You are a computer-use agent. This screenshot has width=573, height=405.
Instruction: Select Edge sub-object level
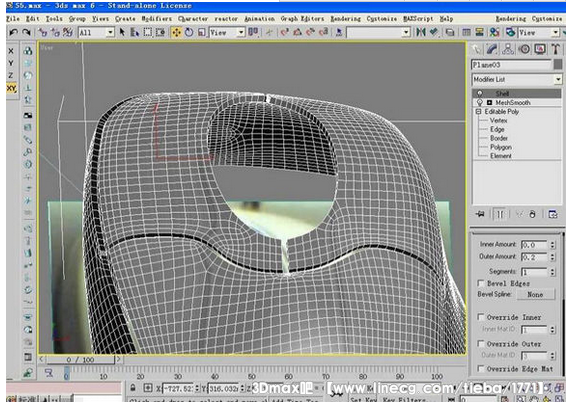tap(497, 129)
